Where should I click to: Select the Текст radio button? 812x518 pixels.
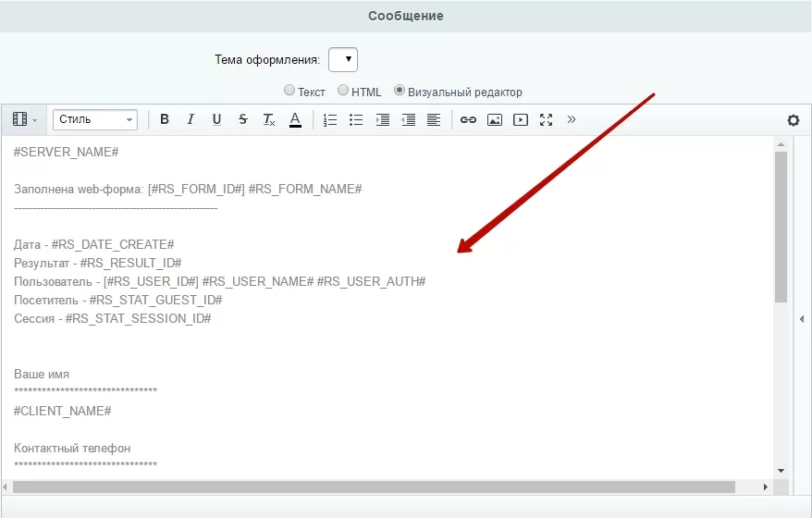coord(289,90)
